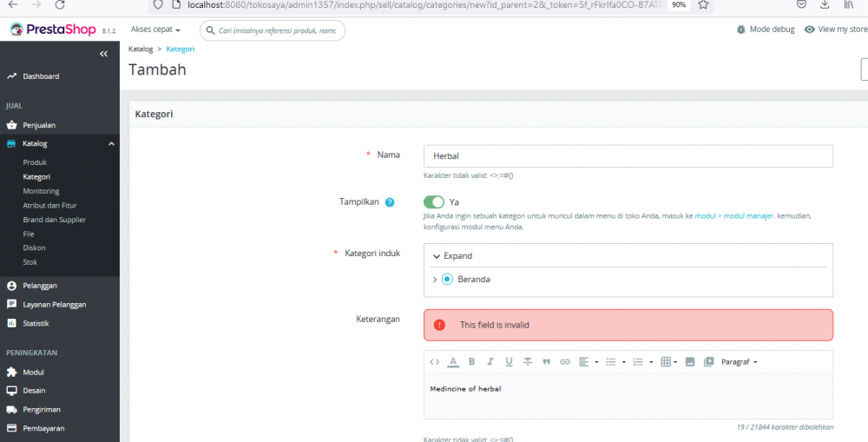Open Diskon under Katalog
868x442 pixels.
coord(35,247)
